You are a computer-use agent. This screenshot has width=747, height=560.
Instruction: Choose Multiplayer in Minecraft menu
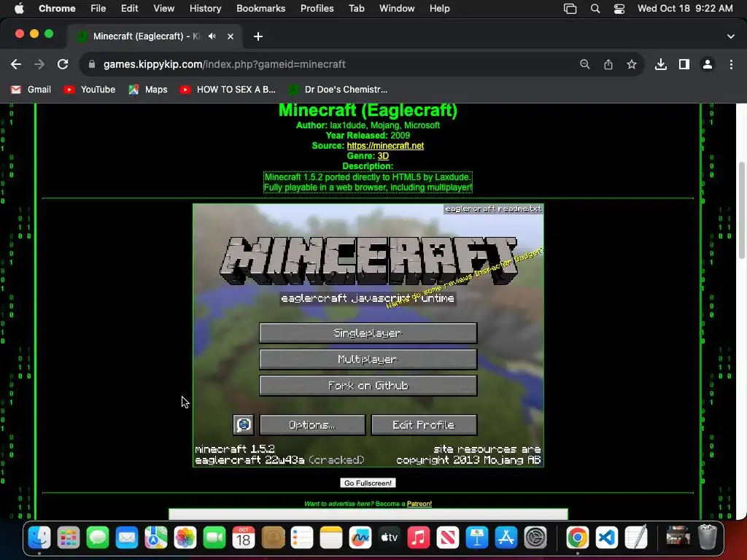click(368, 359)
